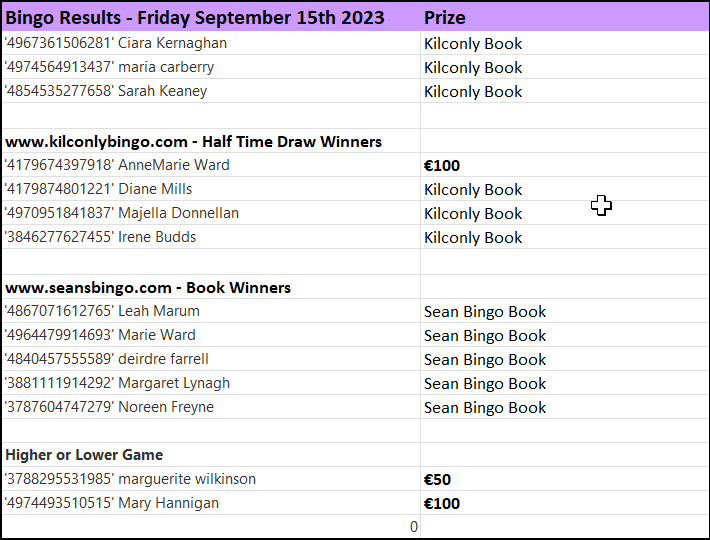Click AnneMarie Ward's €100 prize cell
710x540 pixels.
pyautogui.click(x=565, y=165)
